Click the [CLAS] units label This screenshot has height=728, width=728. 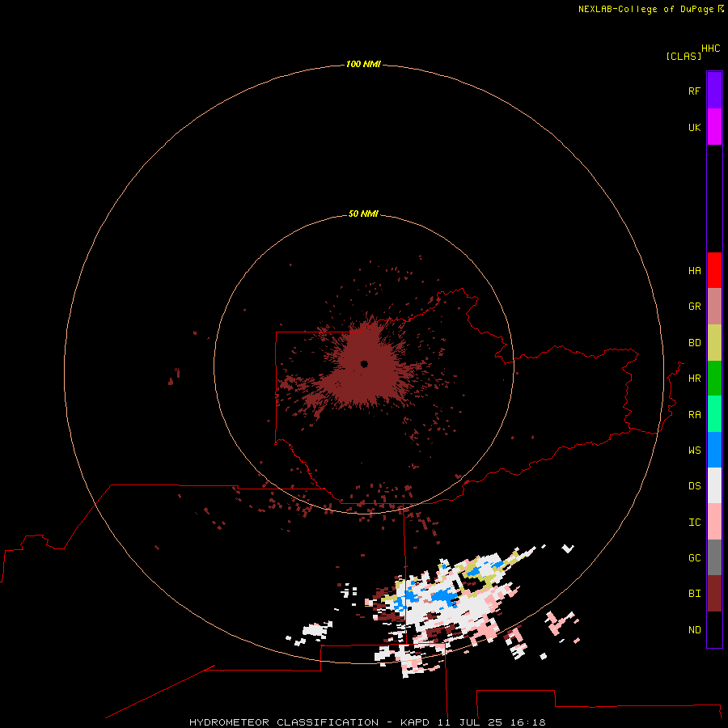pos(684,57)
